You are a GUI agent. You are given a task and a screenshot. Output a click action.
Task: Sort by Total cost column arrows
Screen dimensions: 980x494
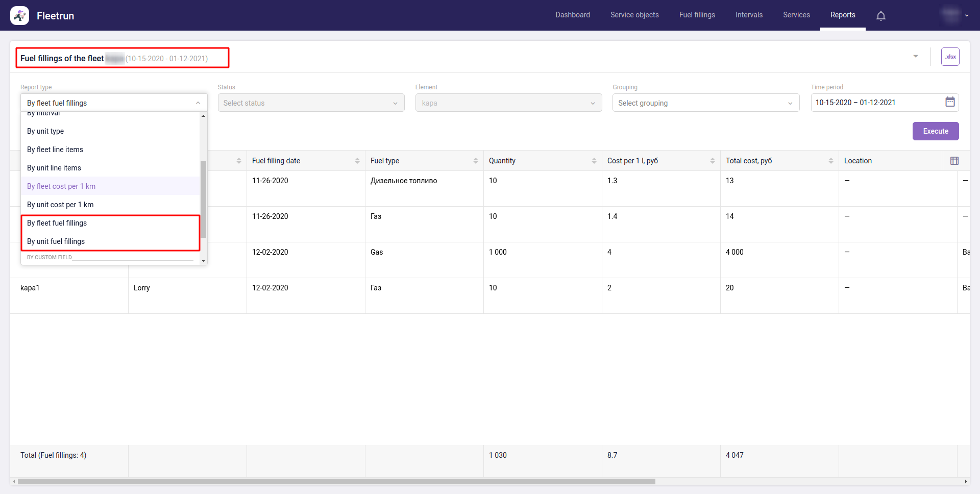[x=830, y=161]
